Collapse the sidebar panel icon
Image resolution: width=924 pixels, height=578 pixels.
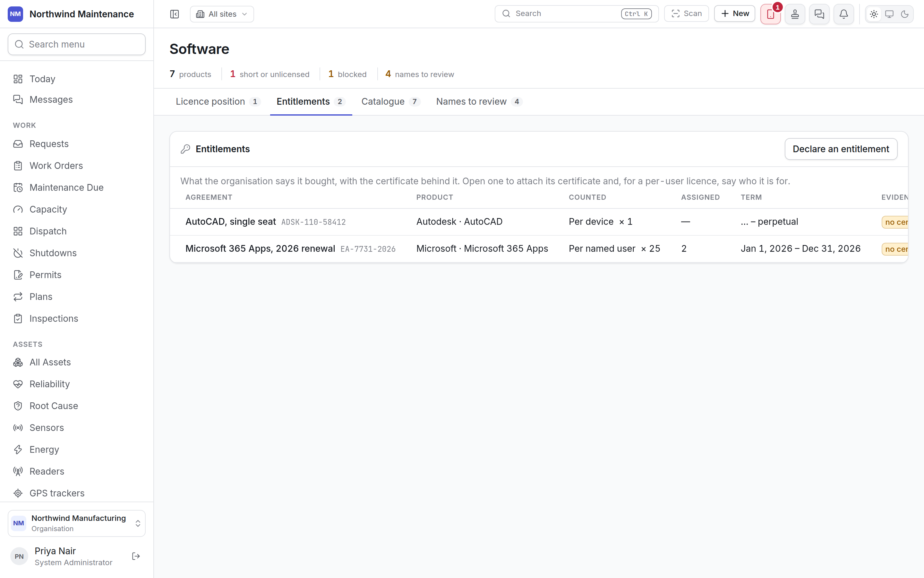[x=175, y=14]
